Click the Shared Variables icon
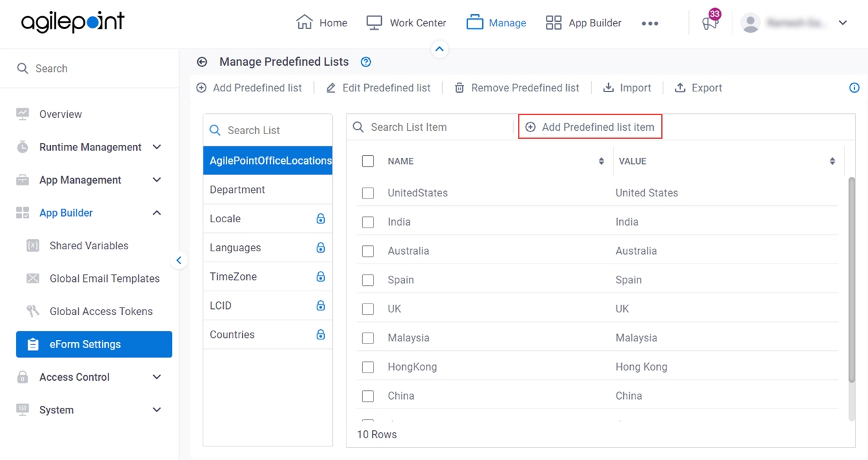Screen dimensions: 868x460 coord(33,246)
